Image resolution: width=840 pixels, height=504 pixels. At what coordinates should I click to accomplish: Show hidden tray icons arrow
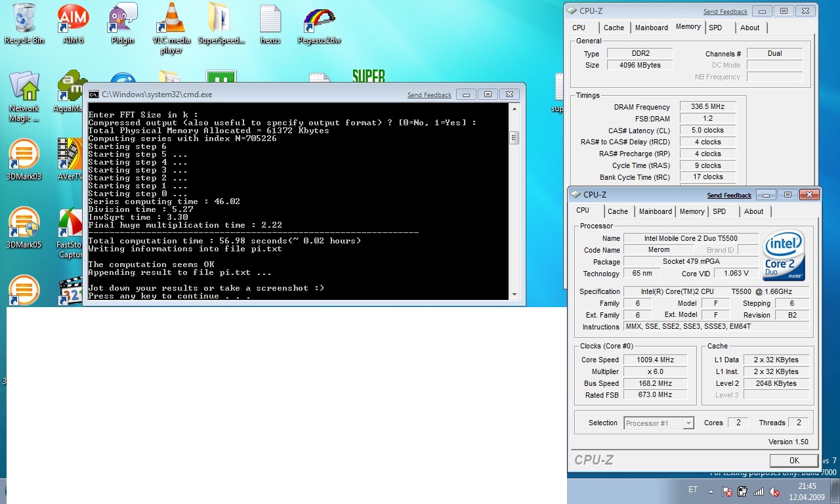[711, 491]
